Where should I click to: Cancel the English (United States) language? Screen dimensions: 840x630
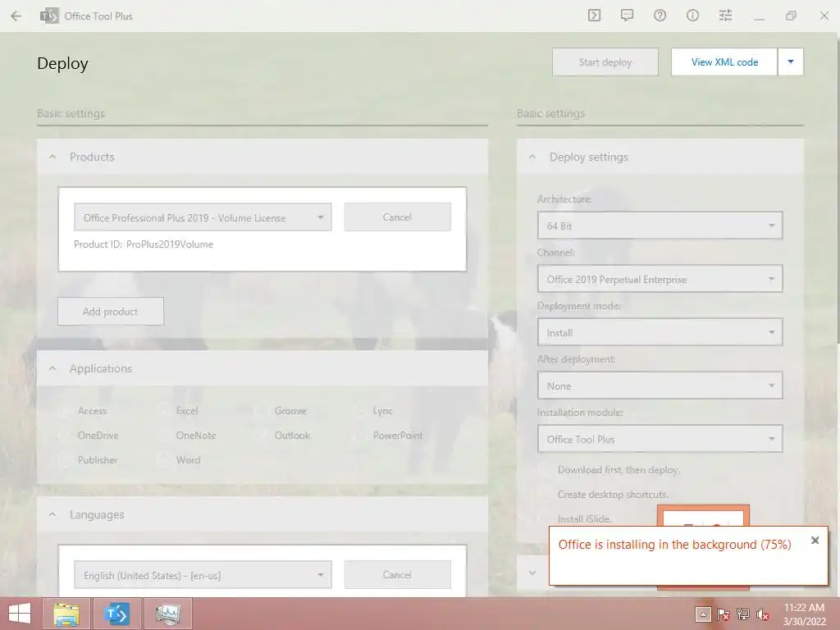398,574
